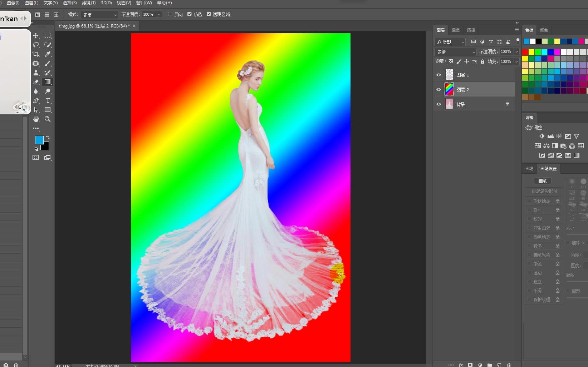Screen dimensions: 588x367
Task: Open 窗口(W) menu
Action: (x=144, y=3)
